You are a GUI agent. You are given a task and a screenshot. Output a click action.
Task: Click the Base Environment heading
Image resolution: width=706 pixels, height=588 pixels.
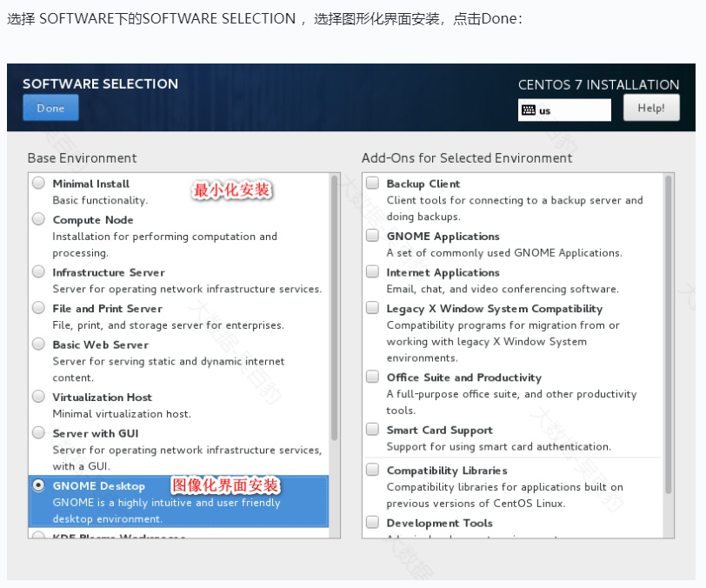pyautogui.click(x=82, y=158)
